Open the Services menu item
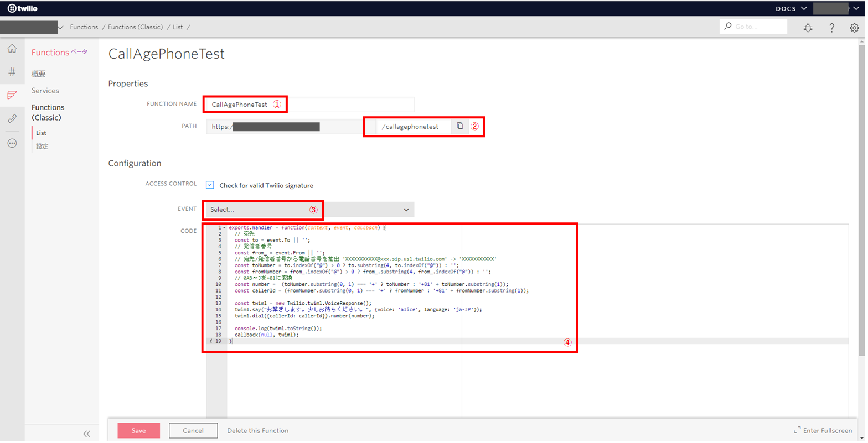868x443 pixels. tap(45, 91)
